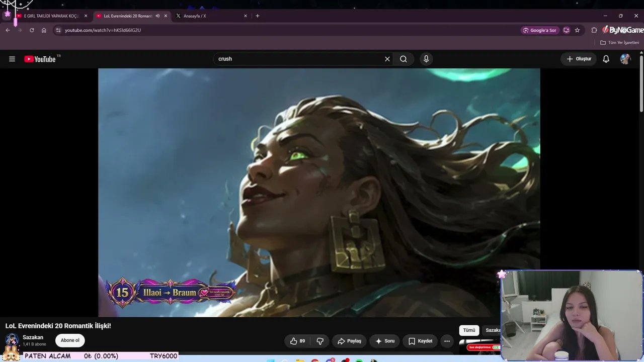This screenshot has width=644, height=362.
Task: Close the 'Anasayfa / X' tab
Action: (246, 16)
